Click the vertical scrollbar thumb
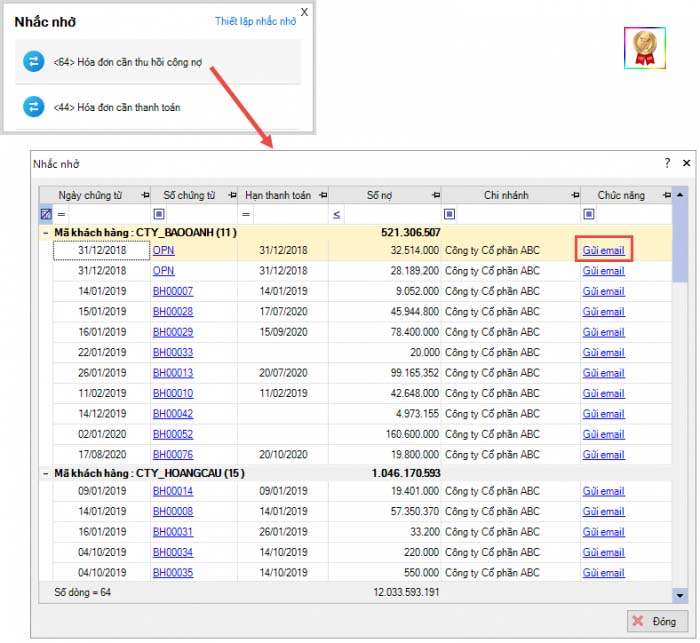The height and width of the screenshot is (643, 700). 680,242
